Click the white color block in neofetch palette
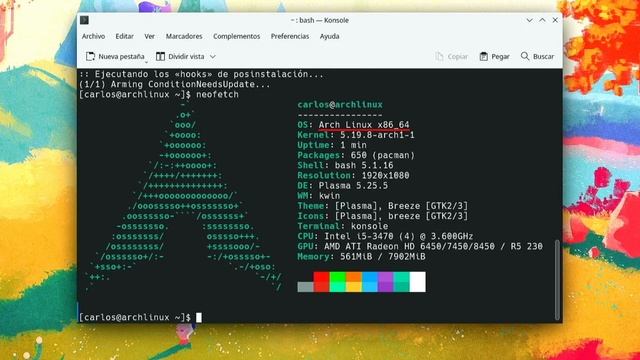The width and height of the screenshot is (640, 360). coord(418,282)
